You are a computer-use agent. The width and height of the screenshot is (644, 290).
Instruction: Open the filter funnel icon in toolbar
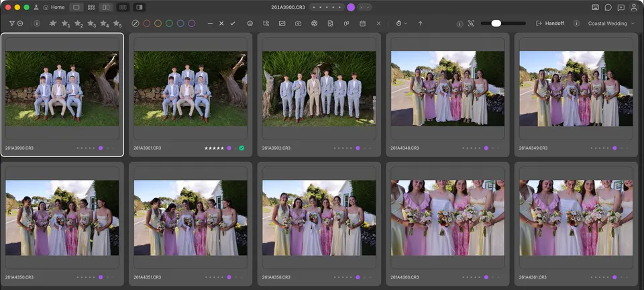(11, 23)
